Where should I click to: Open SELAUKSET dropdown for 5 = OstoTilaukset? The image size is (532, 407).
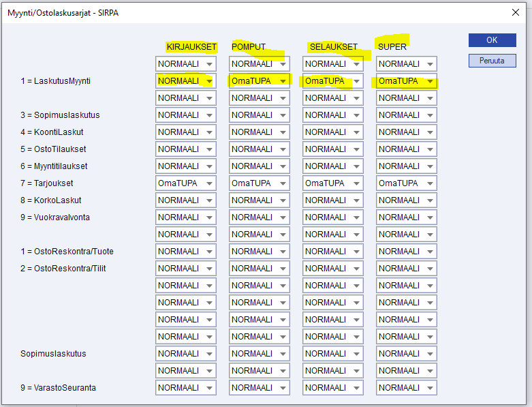356,149
